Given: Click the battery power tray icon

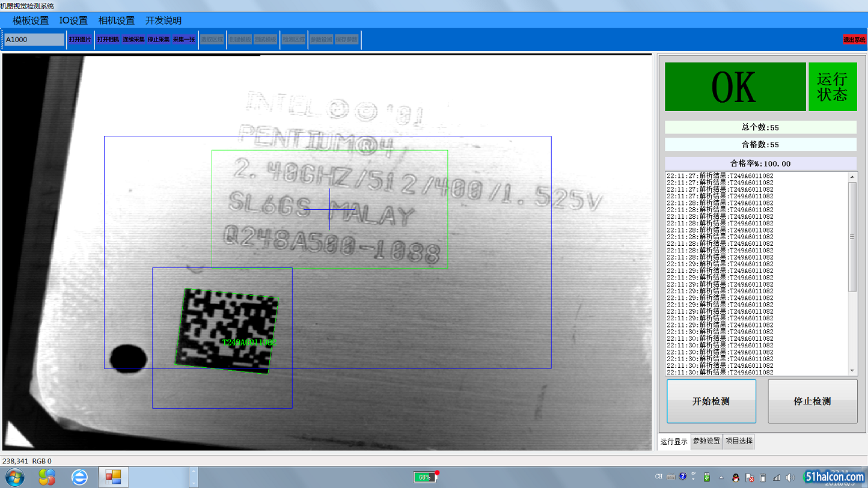Looking at the screenshot, I should 763,478.
